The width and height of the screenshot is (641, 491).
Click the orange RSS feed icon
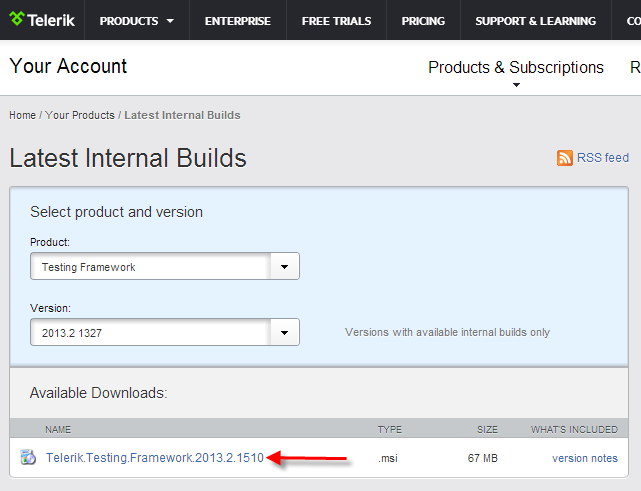[x=565, y=158]
